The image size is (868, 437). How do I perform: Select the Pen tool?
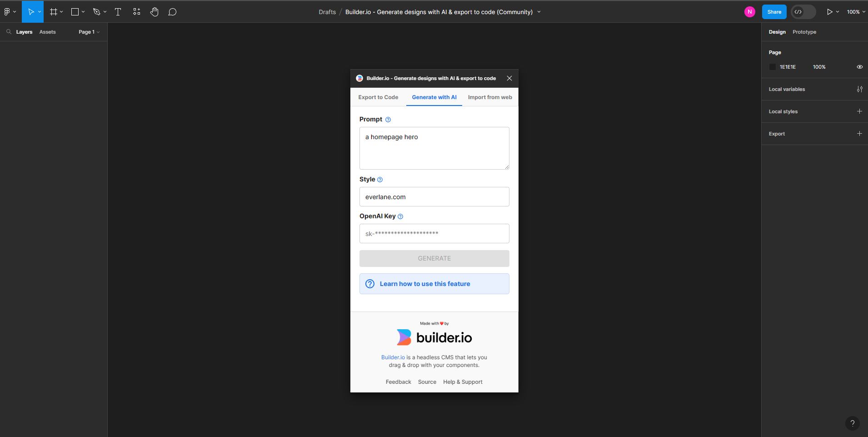coord(96,12)
